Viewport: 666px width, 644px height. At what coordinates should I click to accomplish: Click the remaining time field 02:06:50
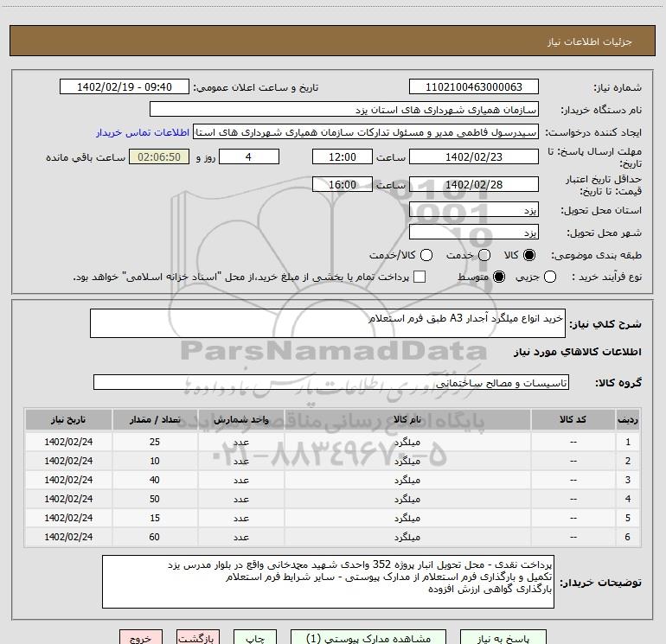click(159, 156)
